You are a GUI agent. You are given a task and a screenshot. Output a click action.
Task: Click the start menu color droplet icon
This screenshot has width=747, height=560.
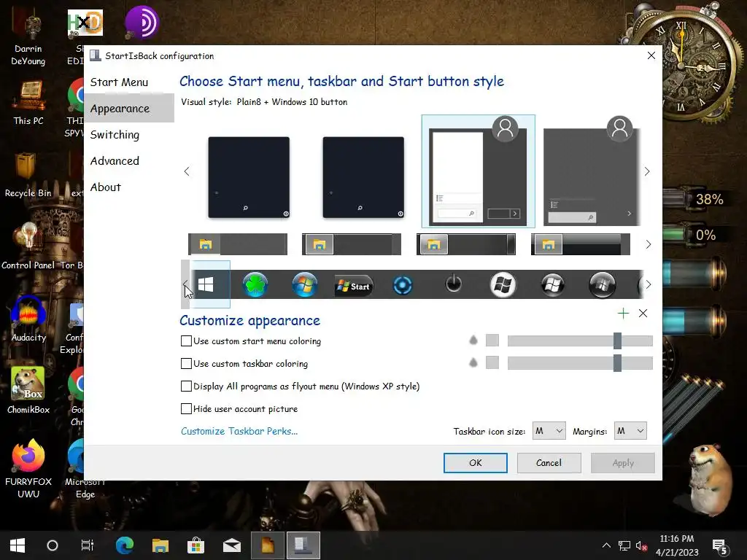tap(473, 340)
